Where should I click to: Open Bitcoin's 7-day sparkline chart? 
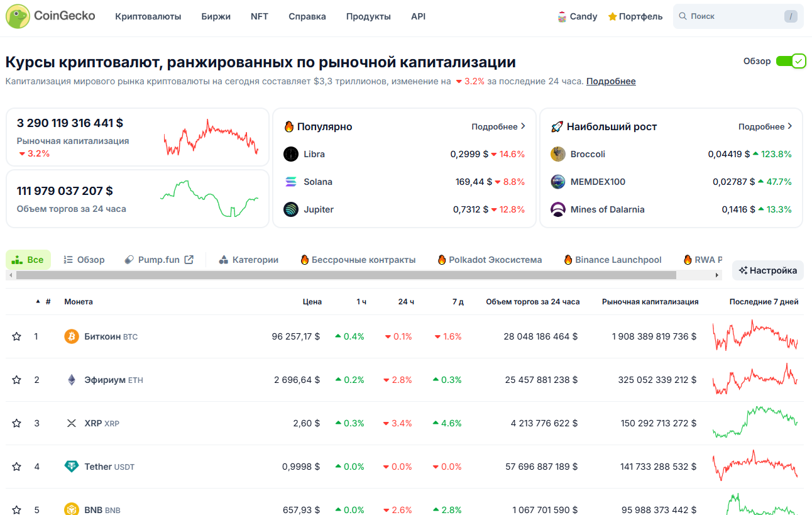click(x=755, y=336)
